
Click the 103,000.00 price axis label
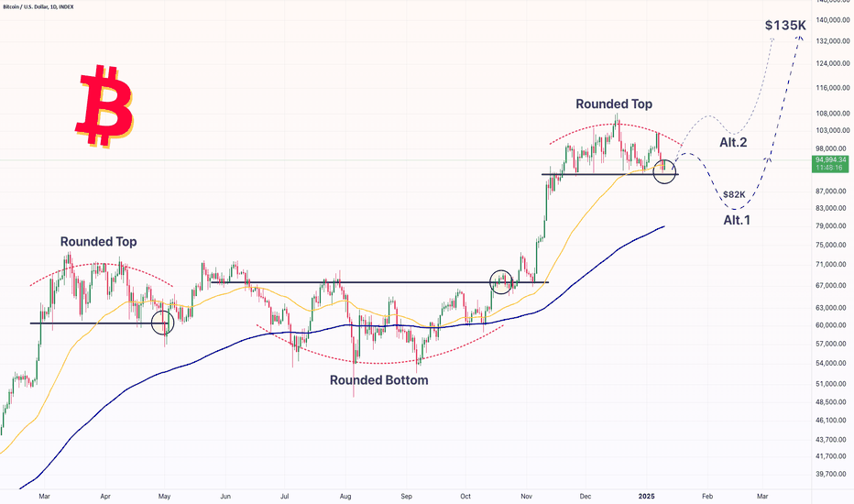point(833,130)
